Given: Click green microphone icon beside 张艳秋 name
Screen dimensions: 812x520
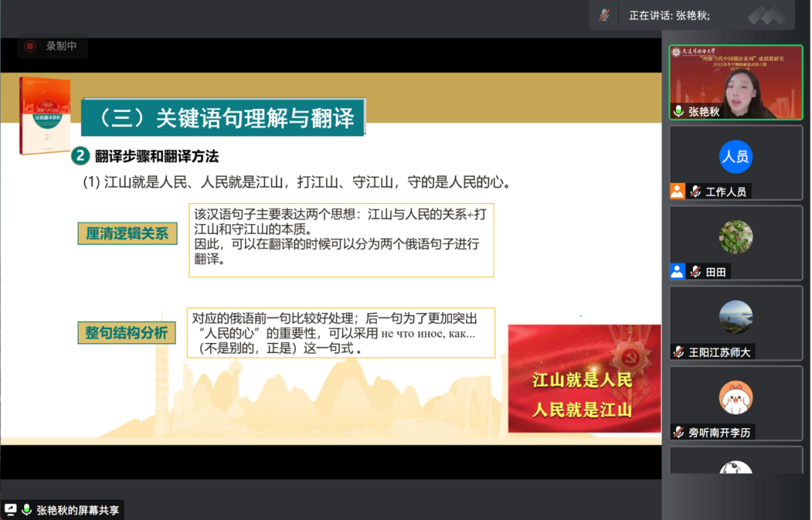Looking at the screenshot, I should pos(679,111).
